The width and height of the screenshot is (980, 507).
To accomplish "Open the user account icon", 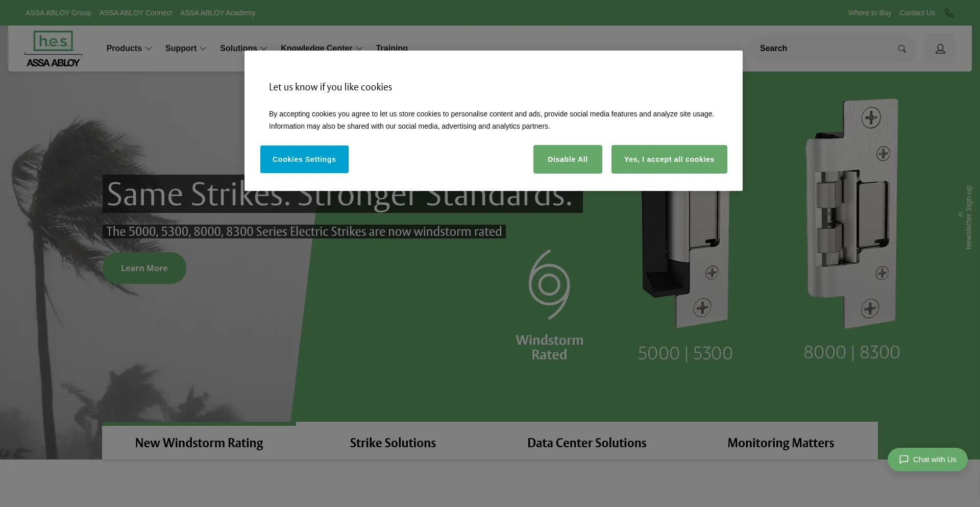I will click(940, 49).
